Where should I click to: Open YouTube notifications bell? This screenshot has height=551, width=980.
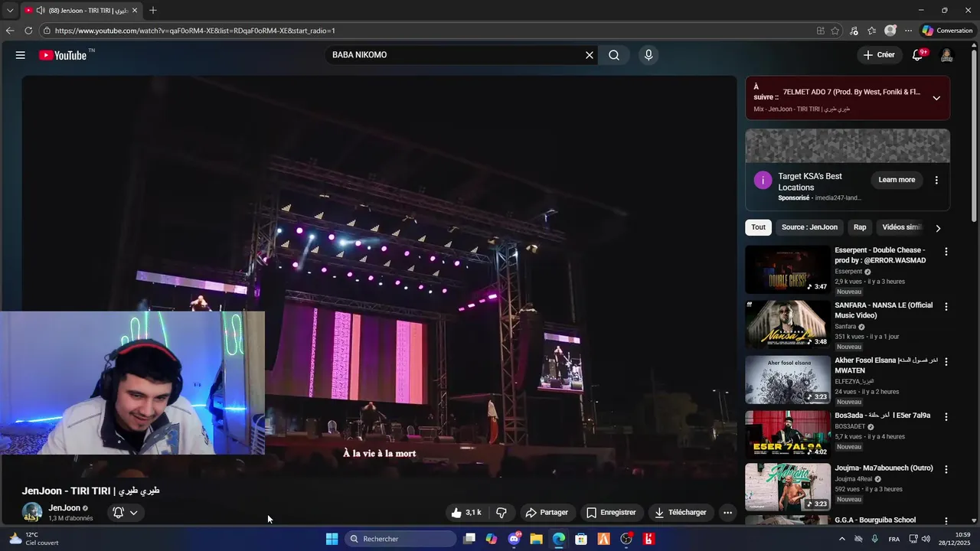tap(917, 55)
